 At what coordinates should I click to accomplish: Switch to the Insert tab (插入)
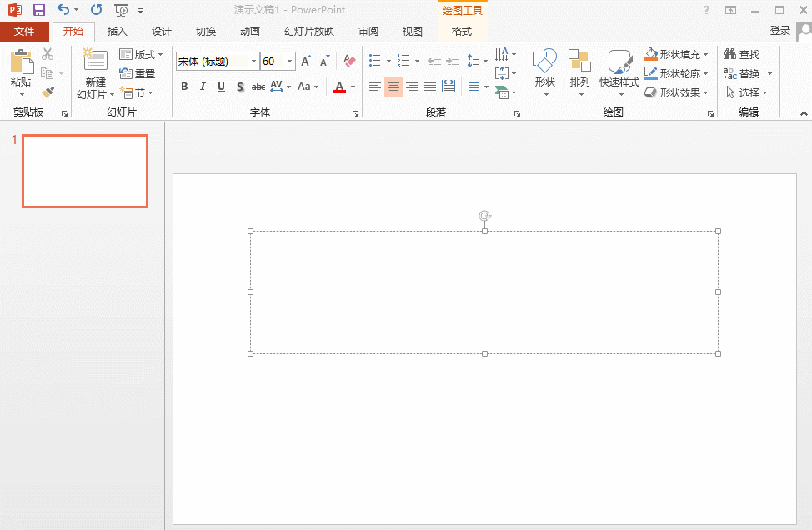coord(117,32)
